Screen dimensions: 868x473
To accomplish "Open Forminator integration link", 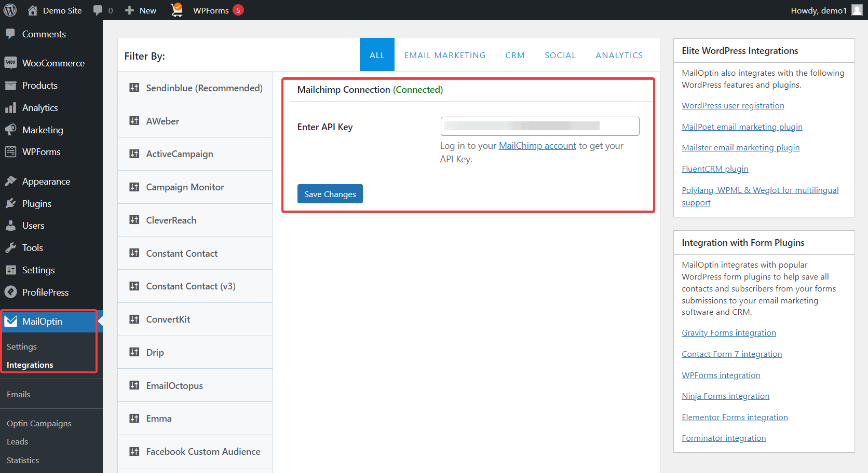I will (x=724, y=438).
